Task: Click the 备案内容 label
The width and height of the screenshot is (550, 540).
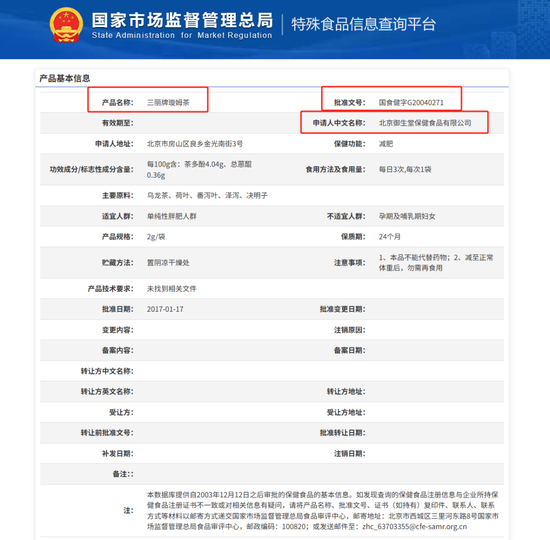Action: [118, 350]
